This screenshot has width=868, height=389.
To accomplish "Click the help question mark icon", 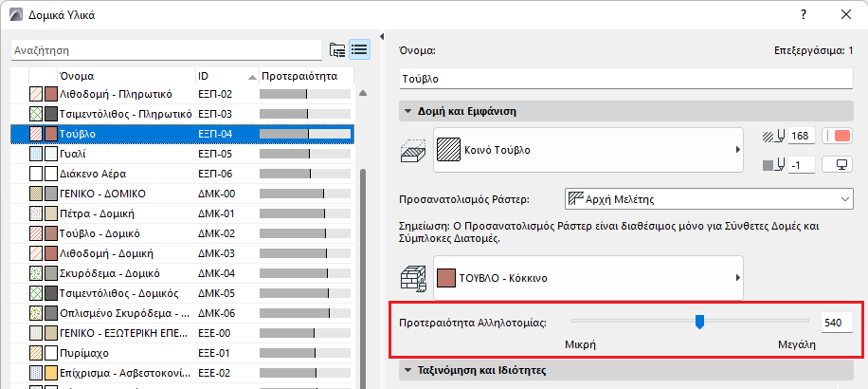I will pyautogui.click(x=803, y=15).
